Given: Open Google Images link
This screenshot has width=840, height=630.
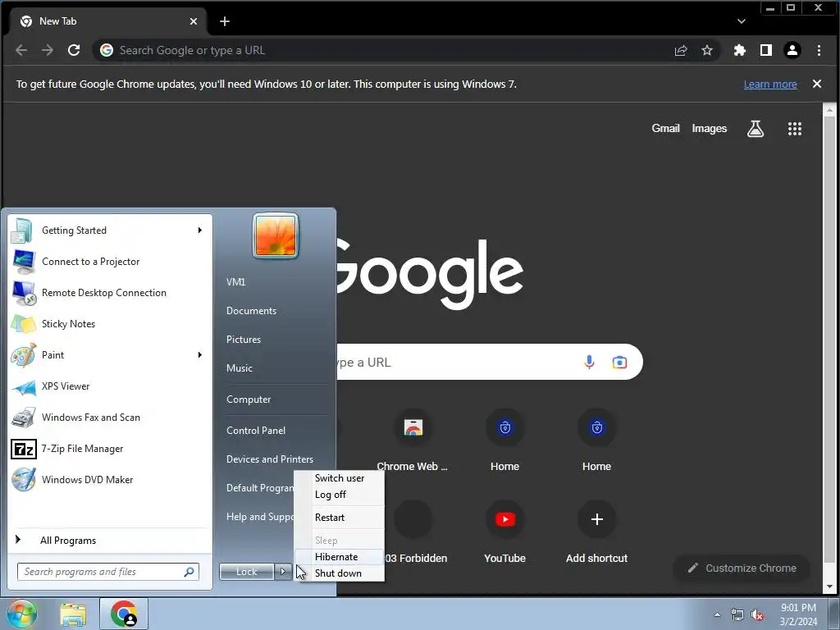Looking at the screenshot, I should coord(710,129).
